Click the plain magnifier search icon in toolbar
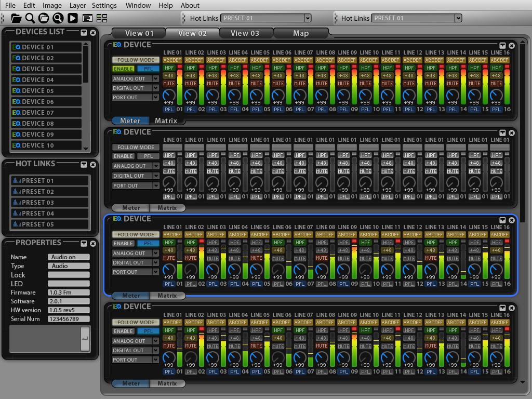The image size is (532, 399). pyautogui.click(x=30, y=18)
